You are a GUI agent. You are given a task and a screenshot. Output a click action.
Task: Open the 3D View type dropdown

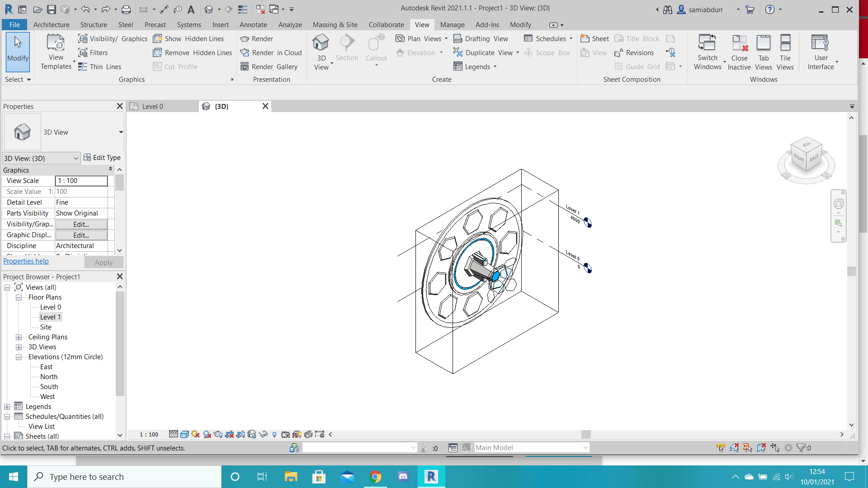click(121, 132)
